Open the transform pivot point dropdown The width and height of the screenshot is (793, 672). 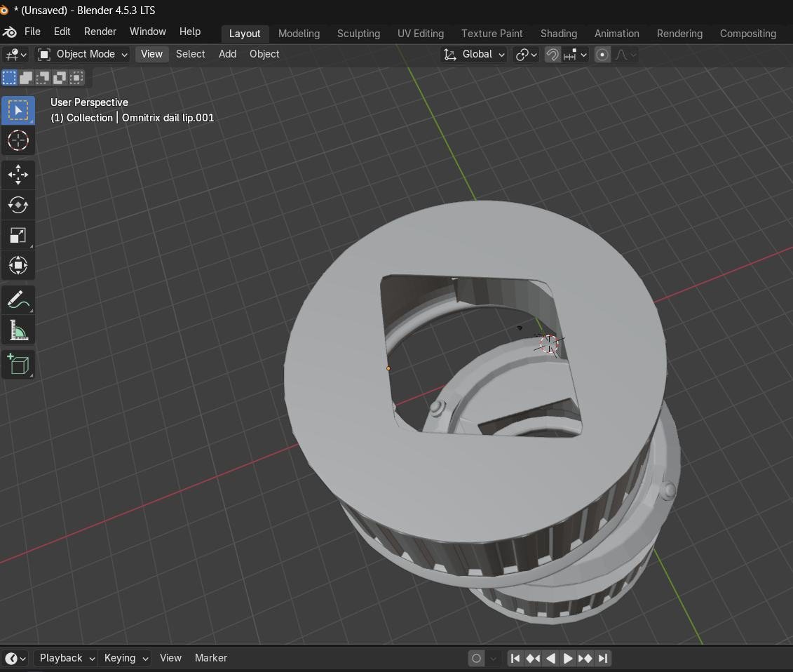(x=526, y=54)
